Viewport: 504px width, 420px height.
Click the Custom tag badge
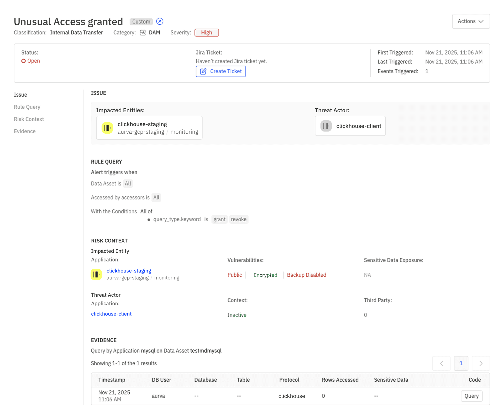click(141, 22)
